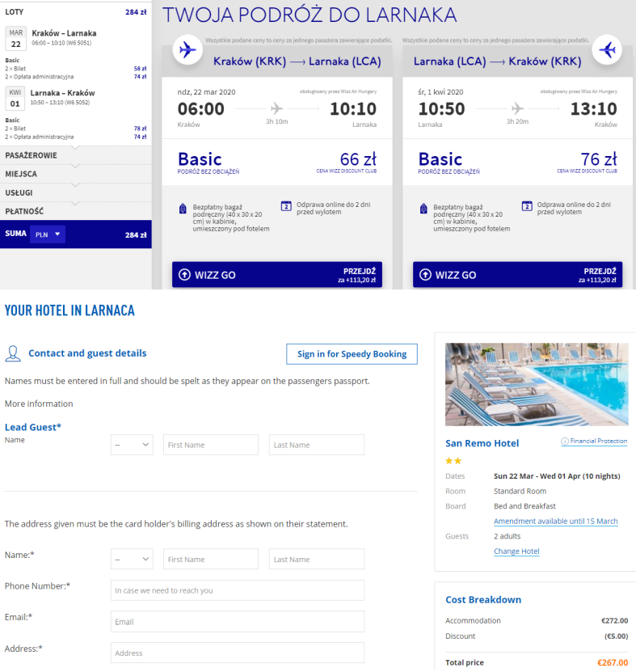
Task: Expand the USŁUGI section
Action: tap(76, 192)
